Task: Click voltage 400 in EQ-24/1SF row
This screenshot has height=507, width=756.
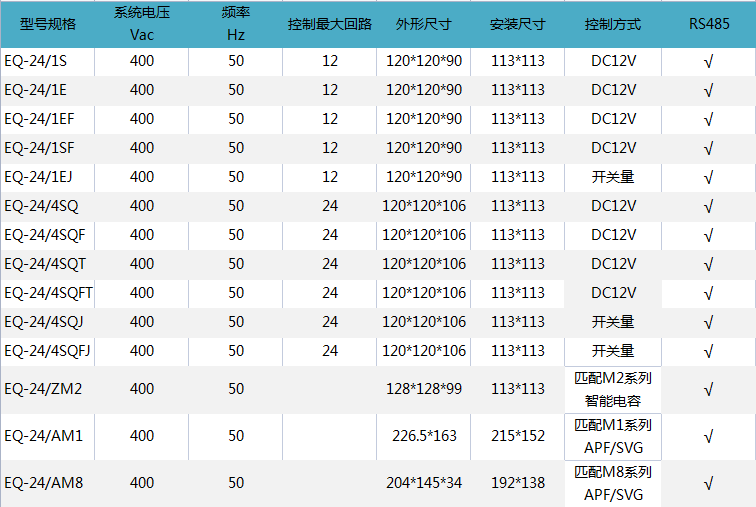Action: coord(142,148)
